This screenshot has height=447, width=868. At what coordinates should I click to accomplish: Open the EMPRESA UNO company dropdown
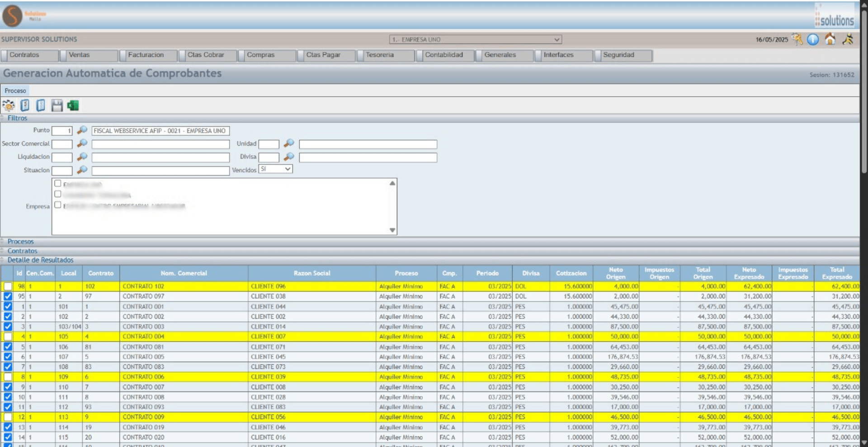(475, 40)
